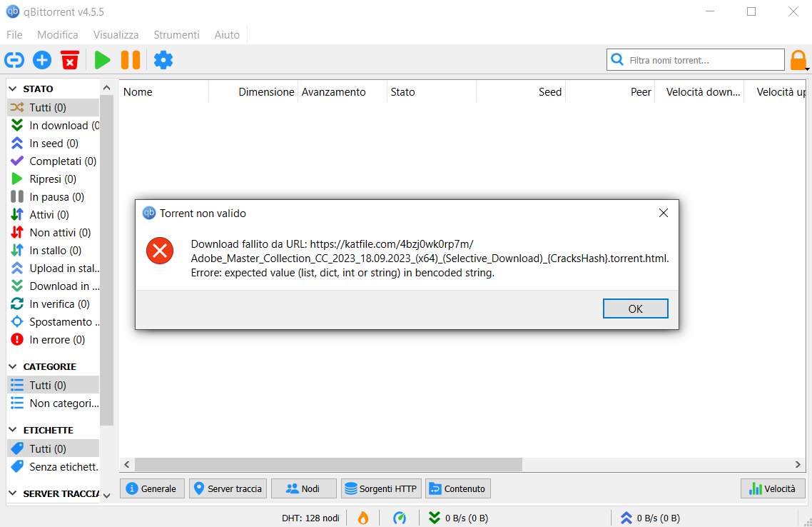The height and width of the screenshot is (527, 812).
Task: Sort torrents by Dimensione column
Action: [x=253, y=92]
